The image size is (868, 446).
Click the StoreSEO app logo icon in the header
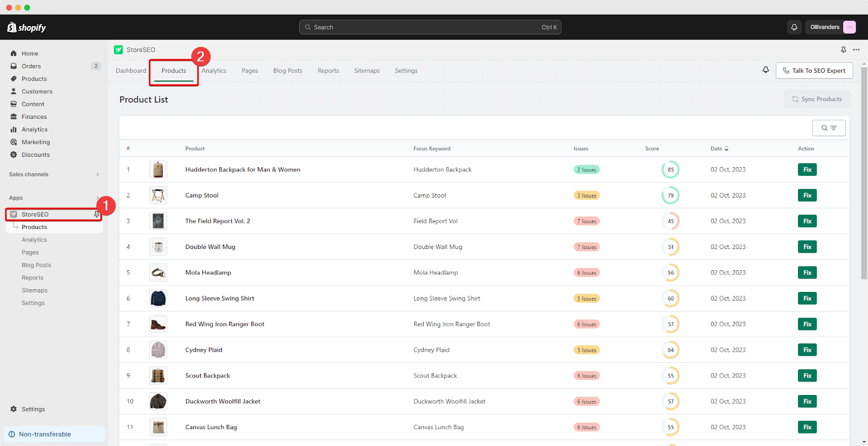click(x=118, y=50)
